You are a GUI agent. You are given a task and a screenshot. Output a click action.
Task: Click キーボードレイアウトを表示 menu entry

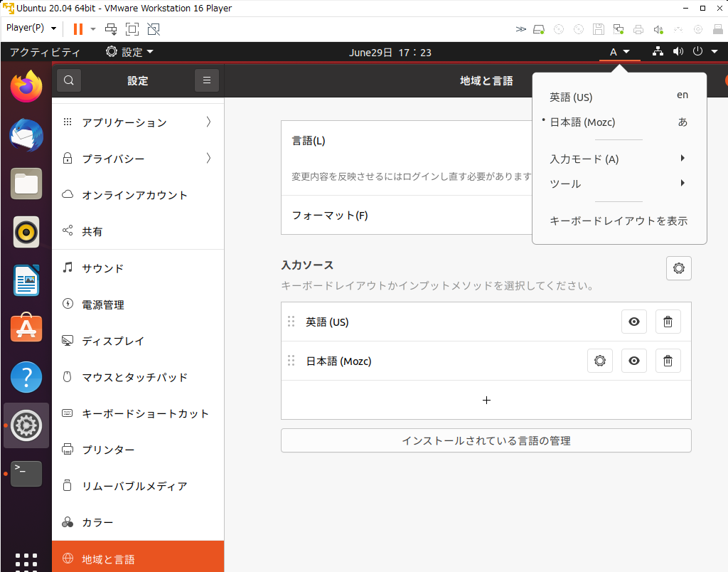coord(619,221)
